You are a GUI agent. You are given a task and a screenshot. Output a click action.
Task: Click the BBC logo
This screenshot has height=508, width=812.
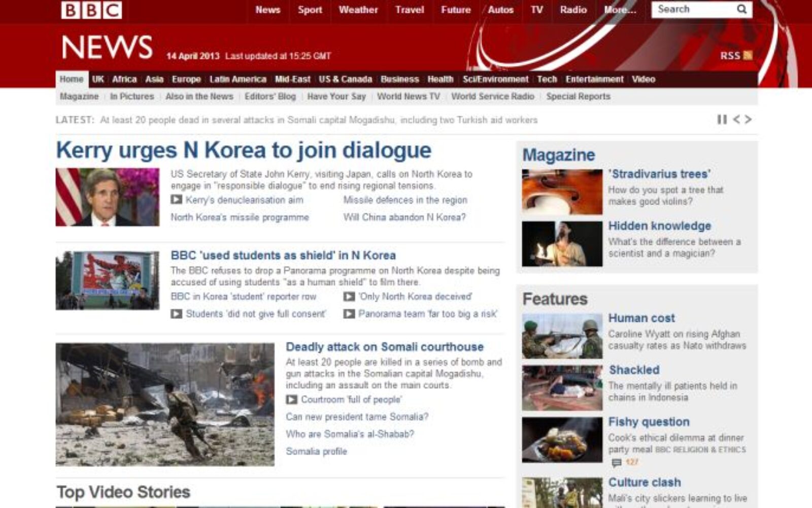(x=92, y=10)
